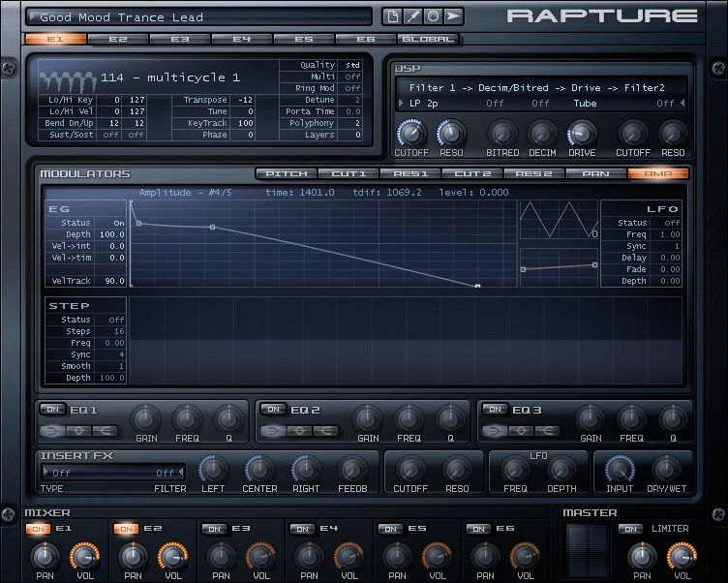The width and height of the screenshot is (728, 583).
Task: Click the Insert FX Input knob
Action: point(620,470)
